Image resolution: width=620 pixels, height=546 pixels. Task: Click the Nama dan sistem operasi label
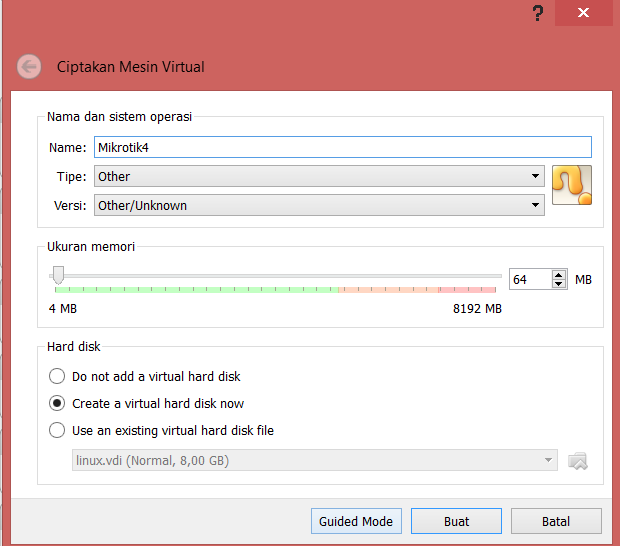(119, 117)
